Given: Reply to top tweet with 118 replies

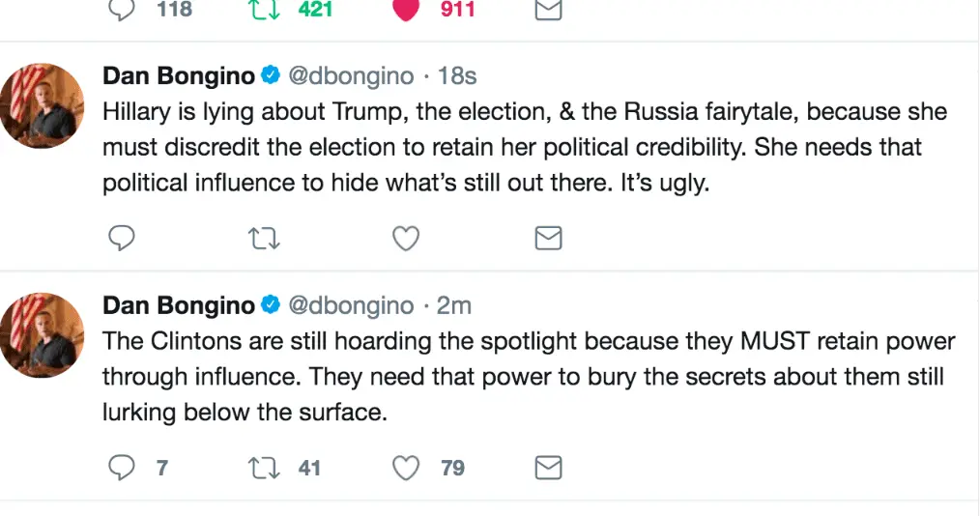Looking at the screenshot, I should 122,10.
